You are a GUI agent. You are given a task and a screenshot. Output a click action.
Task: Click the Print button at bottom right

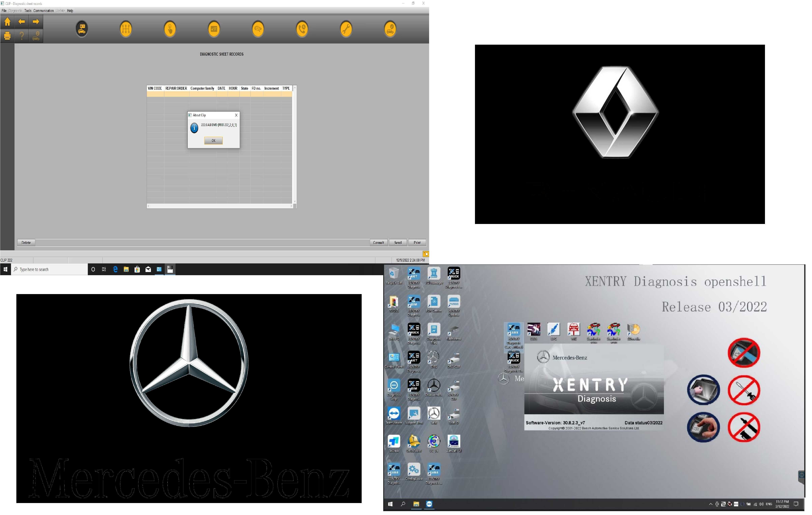coord(417,243)
